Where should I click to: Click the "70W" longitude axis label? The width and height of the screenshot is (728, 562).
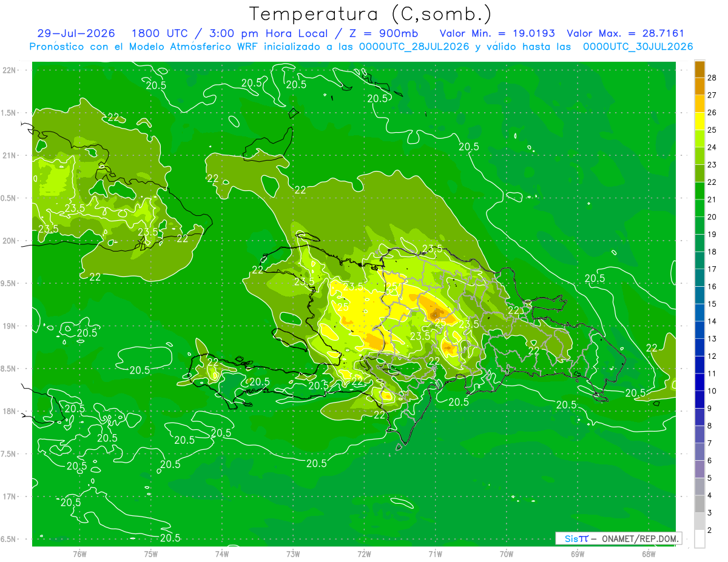507,554
